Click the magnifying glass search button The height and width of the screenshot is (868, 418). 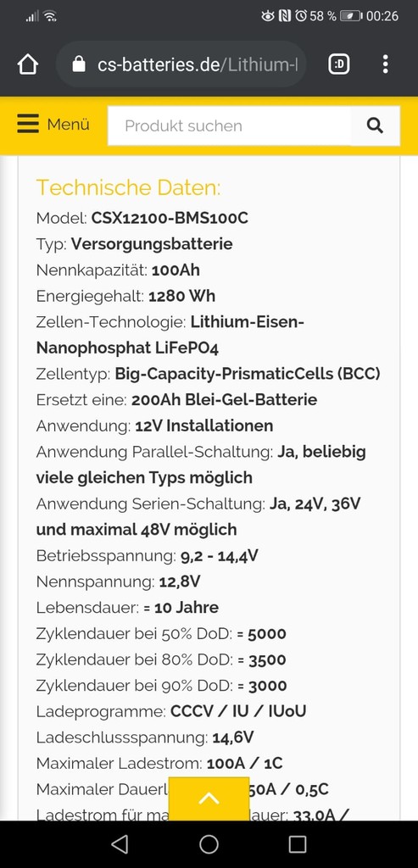coord(376,125)
